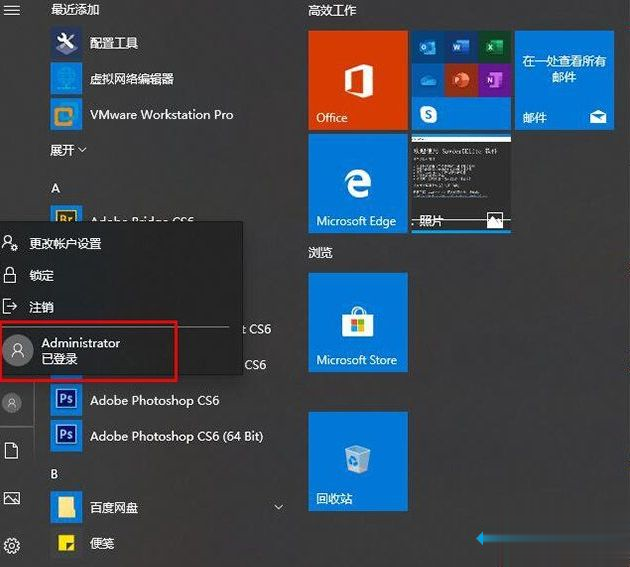Click the user account icon in sidebar
The width and height of the screenshot is (630, 567).
pyautogui.click(x=12, y=403)
